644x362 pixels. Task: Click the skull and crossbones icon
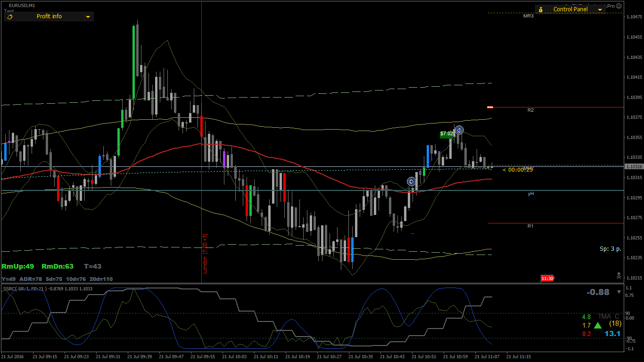(619, 275)
